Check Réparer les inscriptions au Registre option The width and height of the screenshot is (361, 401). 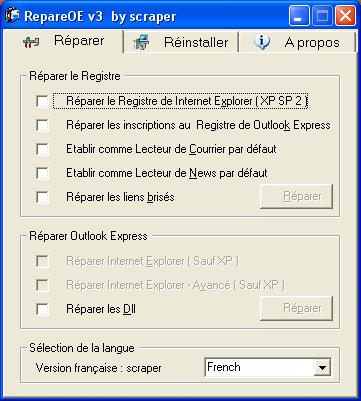coord(42,125)
